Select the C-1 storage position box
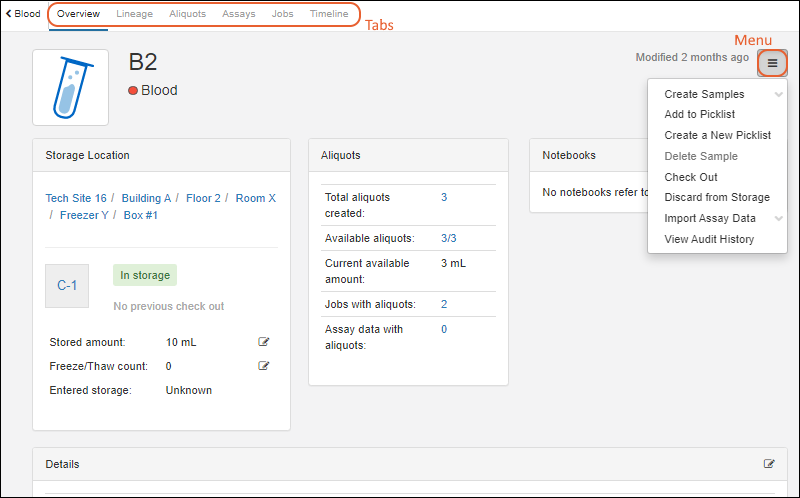This screenshot has height=498, width=800. coord(67,285)
